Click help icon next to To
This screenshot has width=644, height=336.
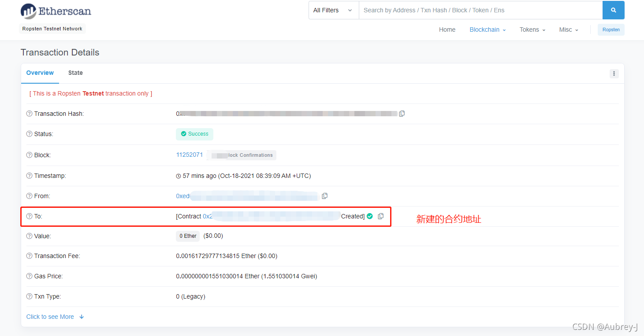point(30,216)
